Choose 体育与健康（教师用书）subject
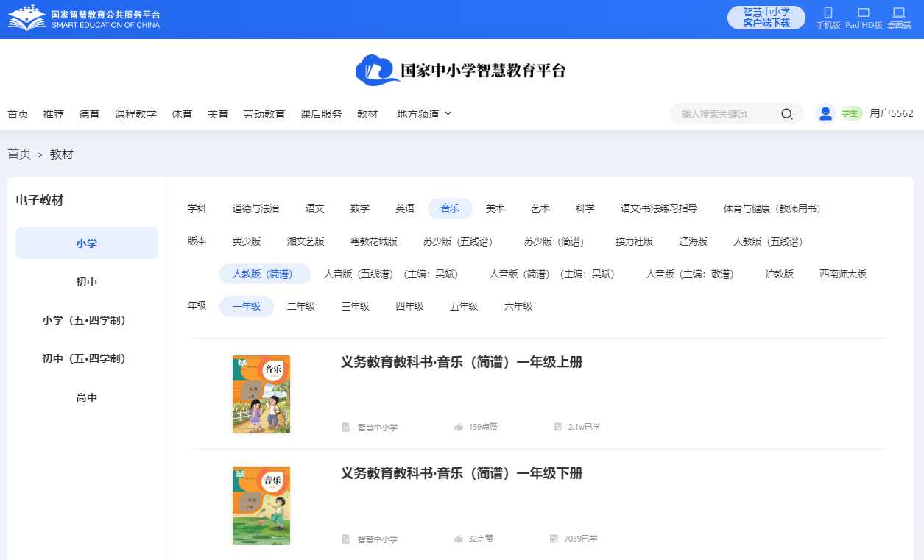Viewport: 924px width, 560px height. pos(772,209)
